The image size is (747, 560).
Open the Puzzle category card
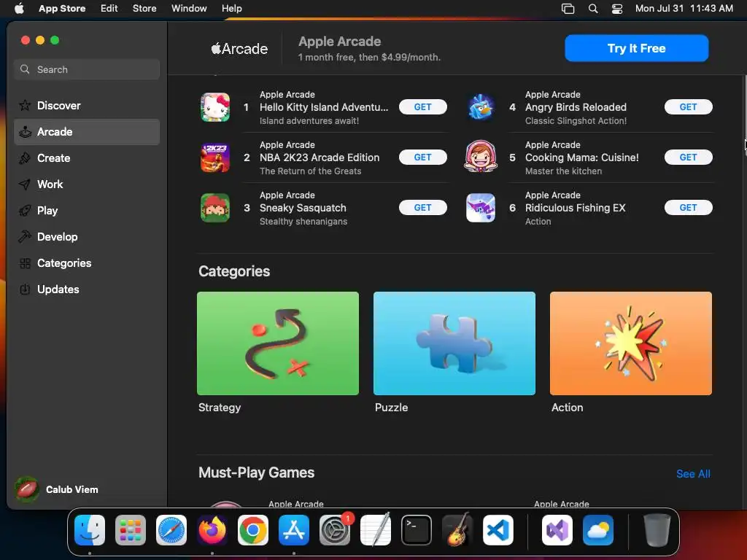tap(454, 343)
